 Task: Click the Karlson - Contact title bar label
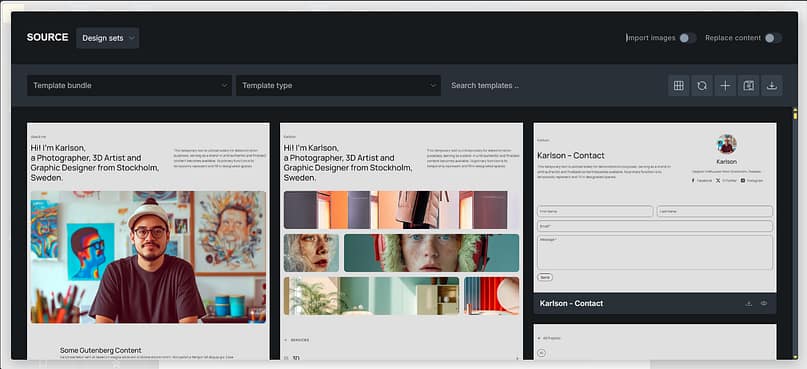pyautogui.click(x=571, y=304)
